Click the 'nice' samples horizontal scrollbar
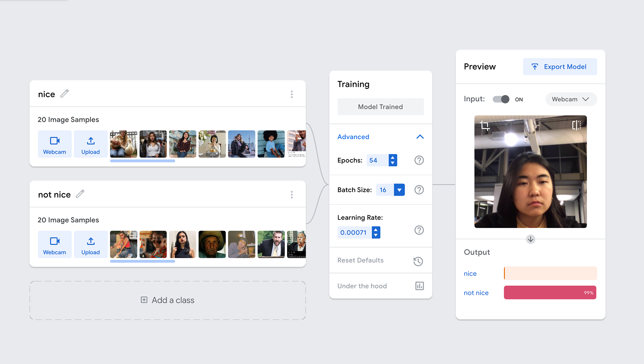The image size is (644, 364). (143, 161)
